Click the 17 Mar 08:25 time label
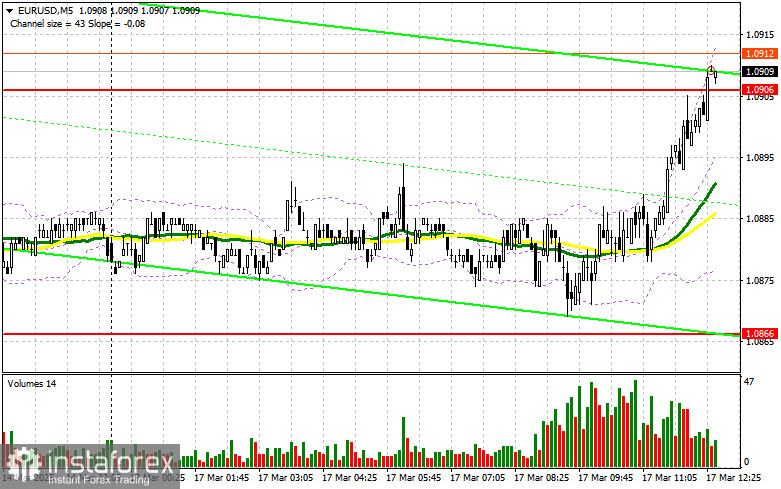Viewport: 781px width, 489px height. [541, 478]
